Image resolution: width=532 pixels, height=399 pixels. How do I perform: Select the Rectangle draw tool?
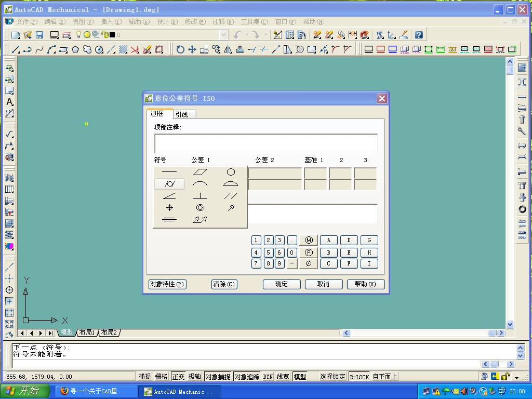(x=63, y=49)
